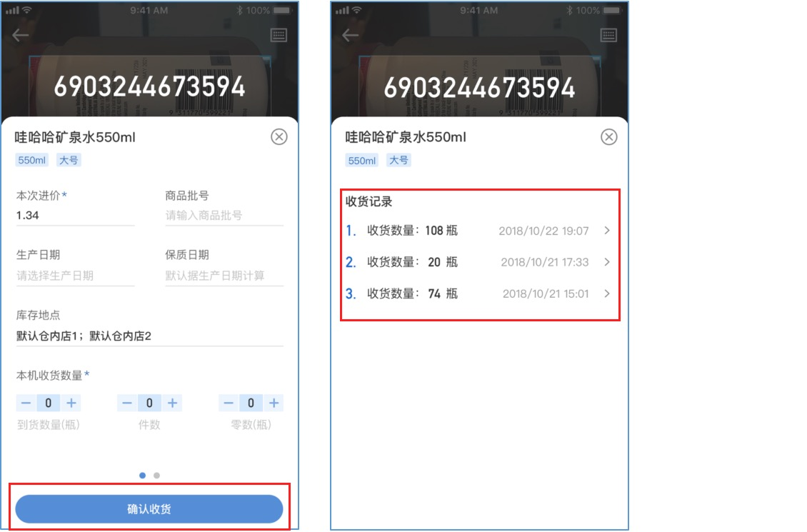Switch to second page indicator dot

157,476
